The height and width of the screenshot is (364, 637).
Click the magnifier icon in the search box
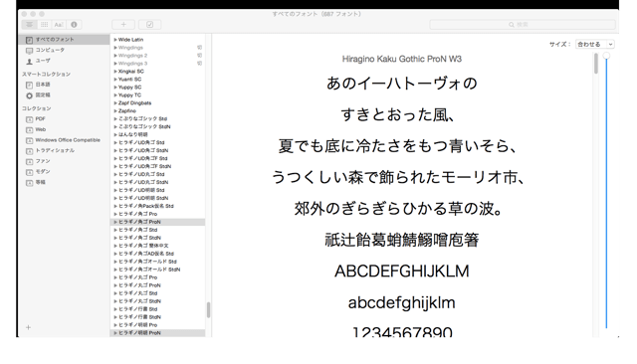click(512, 25)
